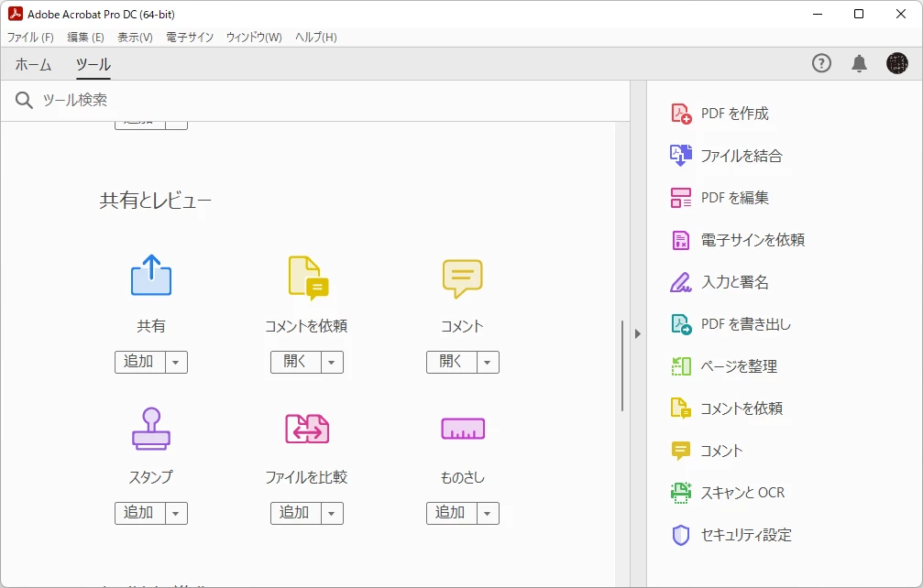
Task: Click the ファイルを比較 (Compare Files) icon
Action: point(307,429)
